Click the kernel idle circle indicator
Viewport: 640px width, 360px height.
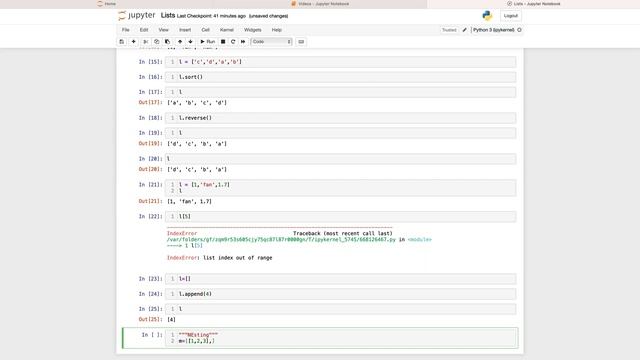pos(519,30)
